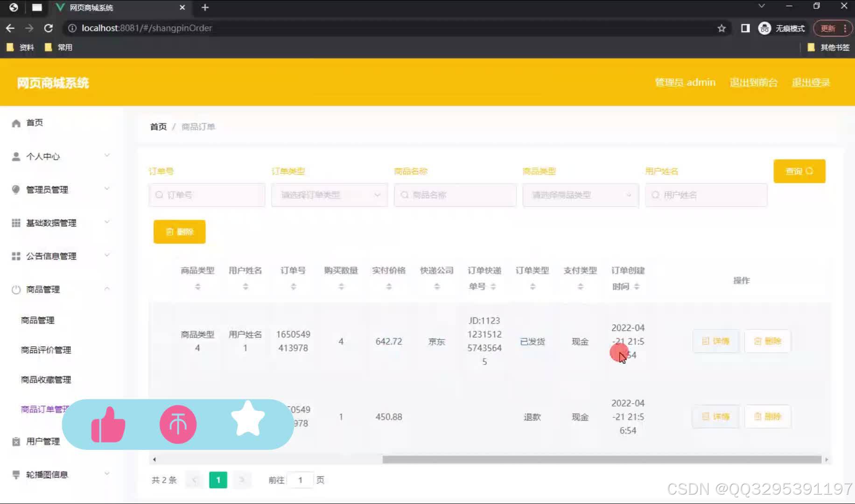Bookmark this page with the star icon

pyautogui.click(x=722, y=28)
